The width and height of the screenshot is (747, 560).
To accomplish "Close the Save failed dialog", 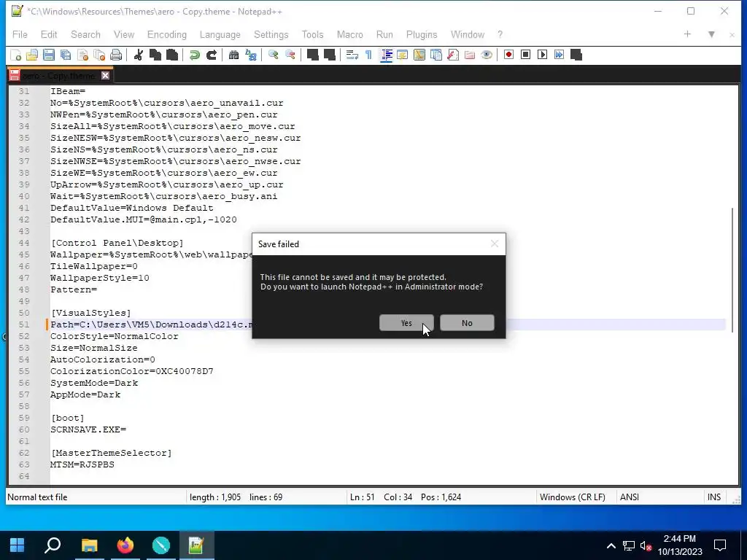I will (x=495, y=244).
